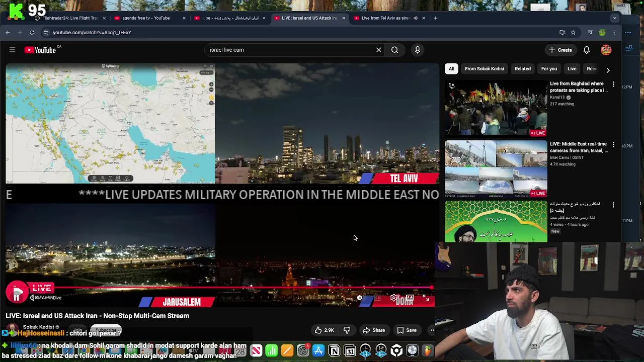Save the video to a playlist

point(407,330)
